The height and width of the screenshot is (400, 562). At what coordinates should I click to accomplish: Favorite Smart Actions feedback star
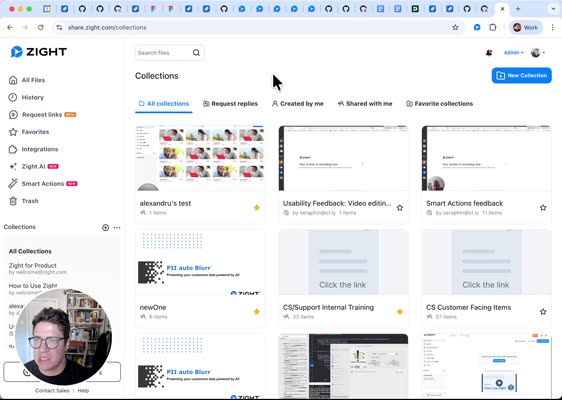coord(543,208)
